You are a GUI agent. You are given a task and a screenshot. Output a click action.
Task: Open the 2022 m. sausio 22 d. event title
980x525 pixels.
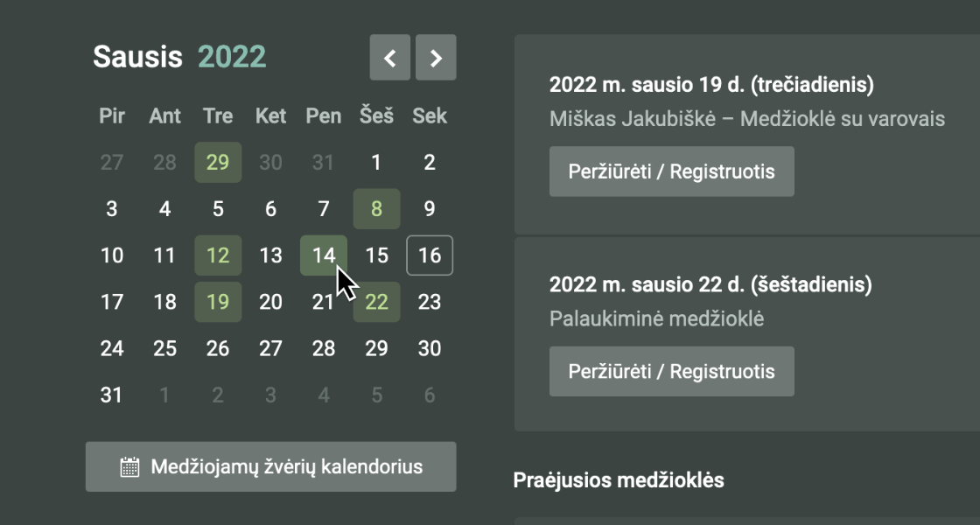(710, 284)
